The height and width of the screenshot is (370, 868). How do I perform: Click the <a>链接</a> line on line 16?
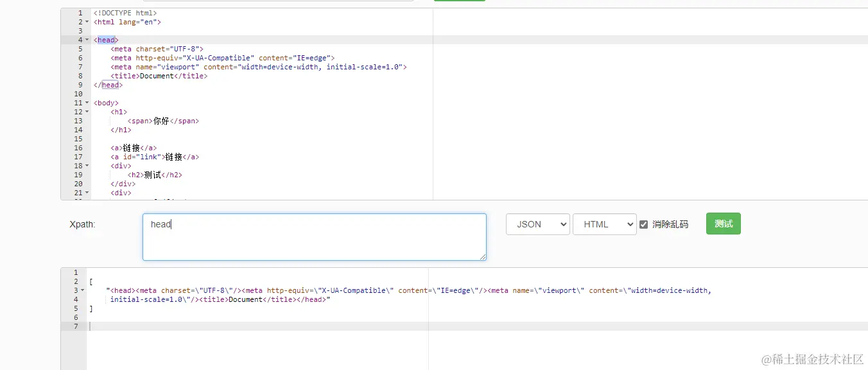[134, 148]
